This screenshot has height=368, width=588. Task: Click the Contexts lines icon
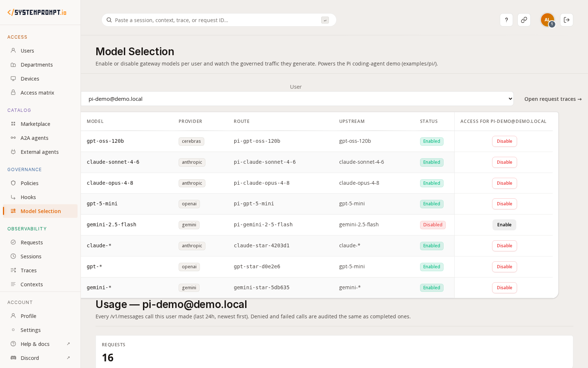pyautogui.click(x=13, y=284)
